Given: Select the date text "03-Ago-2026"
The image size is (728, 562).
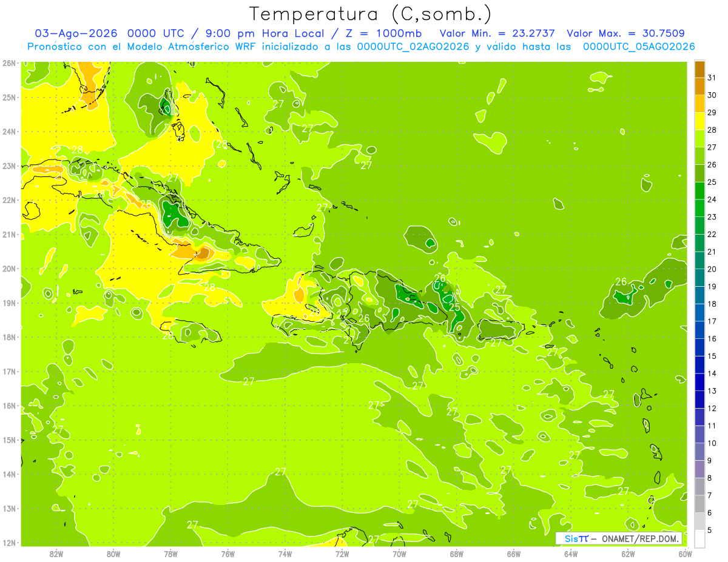Looking at the screenshot, I should [x=75, y=33].
